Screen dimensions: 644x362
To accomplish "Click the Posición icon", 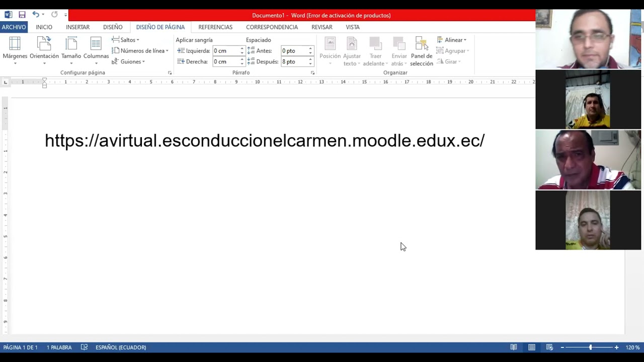I will pos(330,50).
